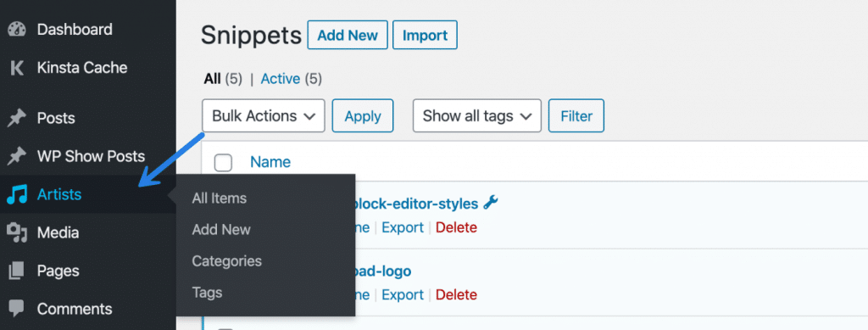Click the Posts pushpin icon
Image resolution: width=868 pixels, height=330 pixels.
[x=17, y=118]
